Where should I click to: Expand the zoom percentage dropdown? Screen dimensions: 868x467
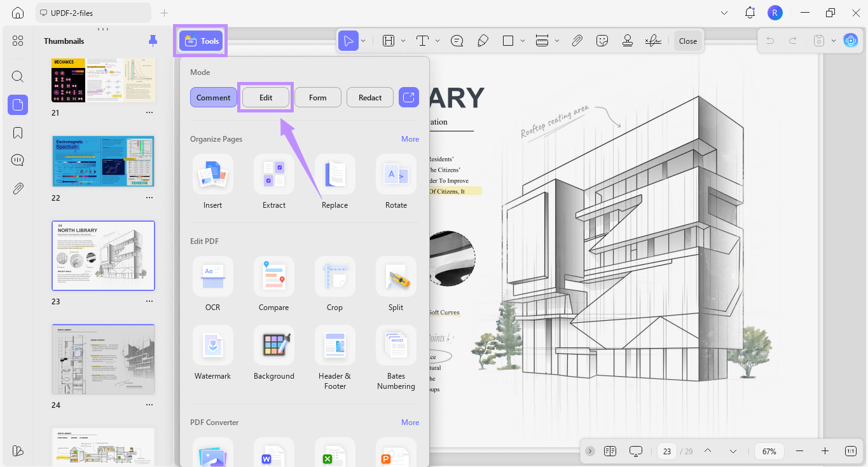(x=768, y=451)
